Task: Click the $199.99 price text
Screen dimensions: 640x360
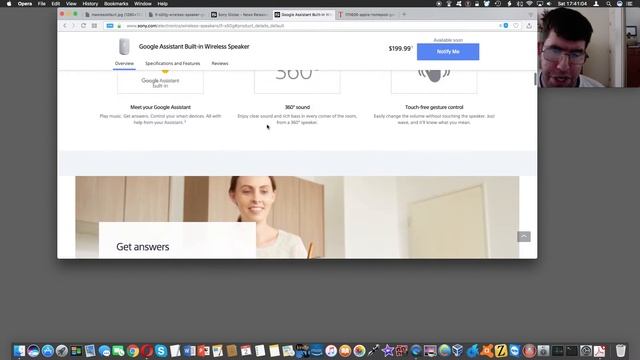Action: tap(400, 49)
